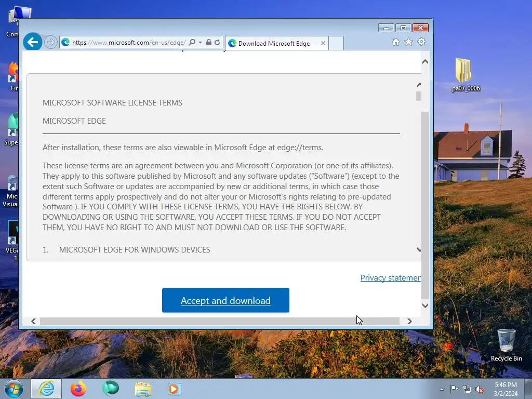Click the network tray icon

click(x=467, y=389)
